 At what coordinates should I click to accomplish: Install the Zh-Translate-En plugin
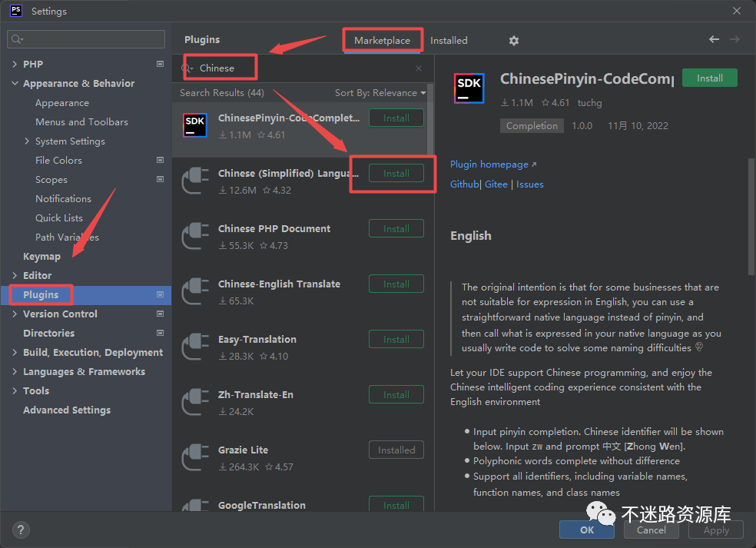(396, 394)
